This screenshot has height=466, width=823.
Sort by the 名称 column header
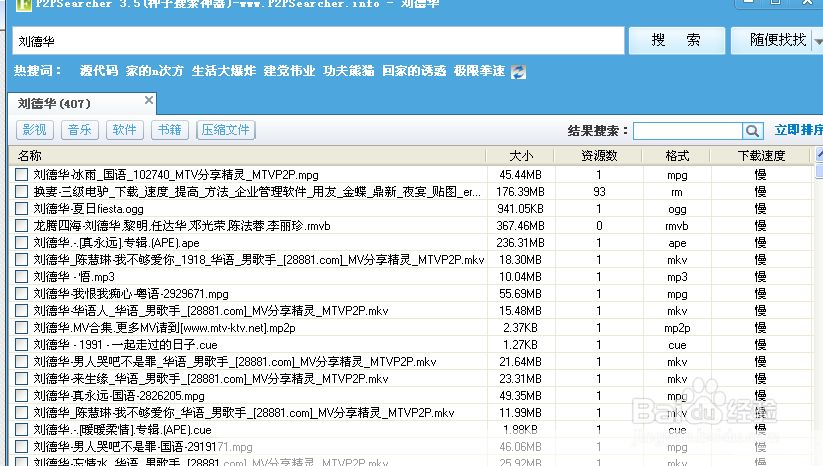(247, 156)
